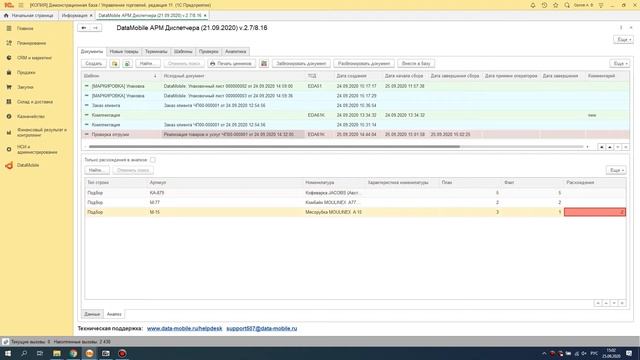Open the red recorder app in taskbar
Viewport: 640px width, 360px height.
[122, 353]
